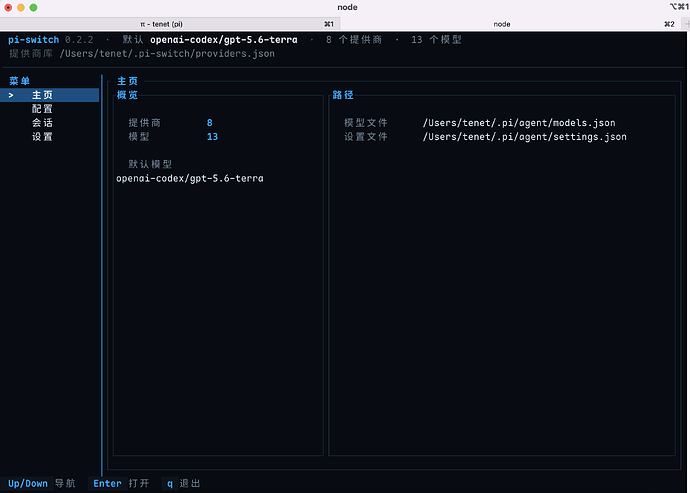Click the red close window button
This screenshot has width=690, height=493.
(8, 7)
